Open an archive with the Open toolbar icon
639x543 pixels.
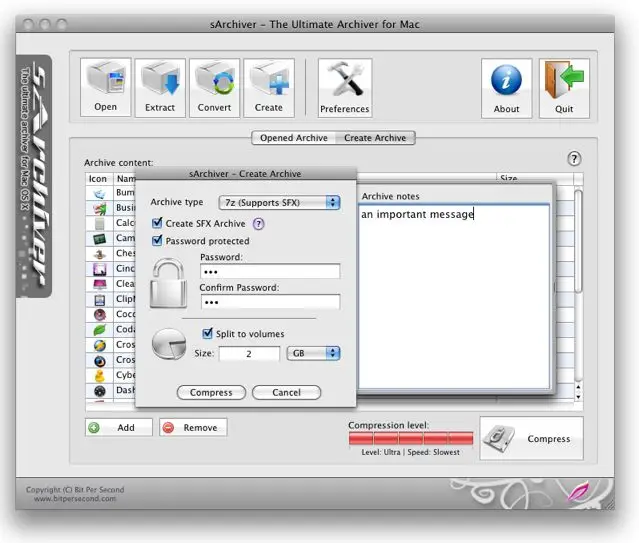pyautogui.click(x=106, y=87)
